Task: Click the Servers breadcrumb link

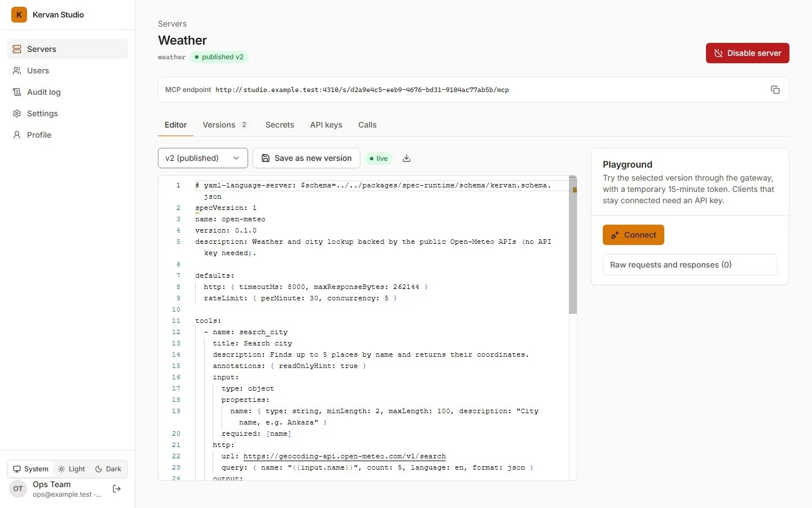Action: (172, 24)
